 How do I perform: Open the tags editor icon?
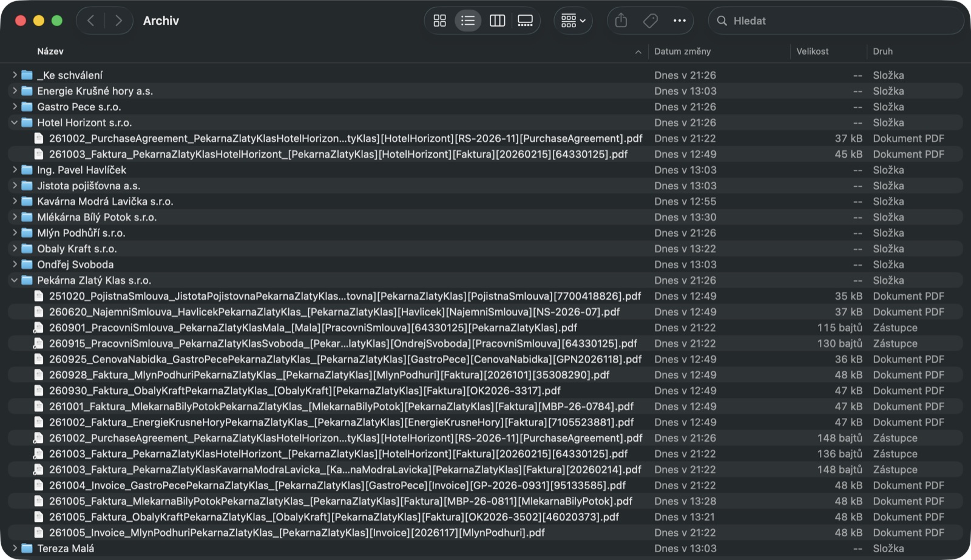point(650,21)
